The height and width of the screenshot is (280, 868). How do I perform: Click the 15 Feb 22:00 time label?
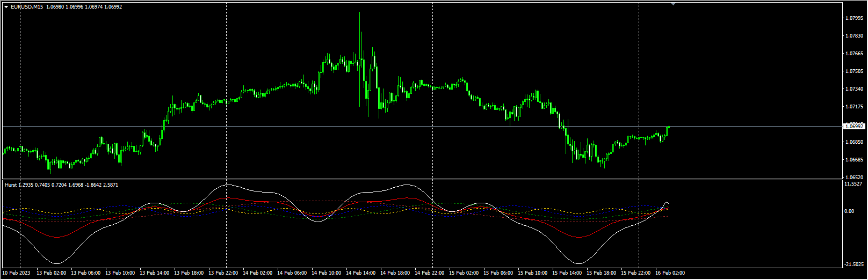pyautogui.click(x=636, y=273)
